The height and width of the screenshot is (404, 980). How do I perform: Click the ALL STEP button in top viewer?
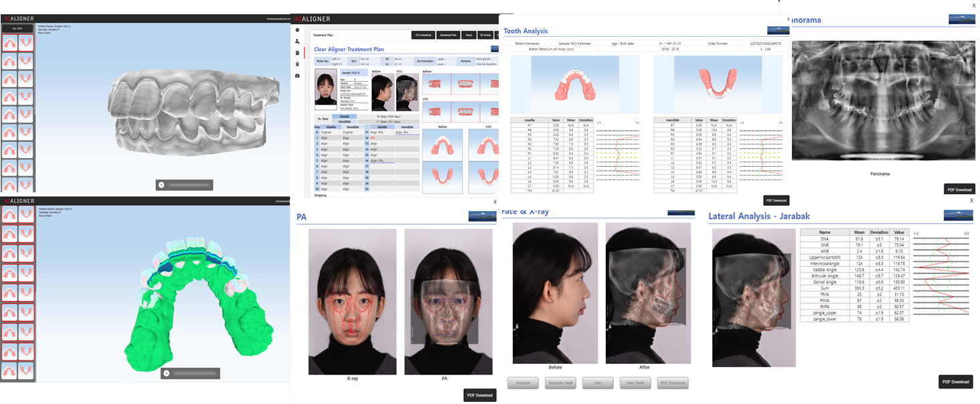[x=17, y=29]
